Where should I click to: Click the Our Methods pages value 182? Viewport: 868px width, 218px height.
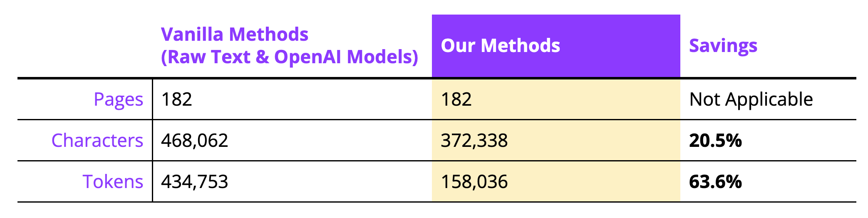pyautogui.click(x=456, y=99)
